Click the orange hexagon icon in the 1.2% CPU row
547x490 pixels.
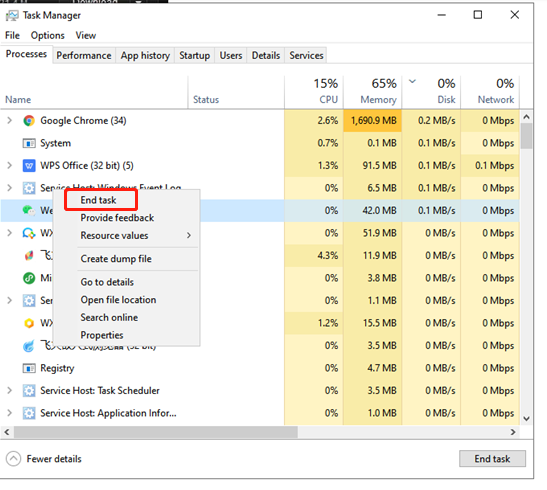29,323
